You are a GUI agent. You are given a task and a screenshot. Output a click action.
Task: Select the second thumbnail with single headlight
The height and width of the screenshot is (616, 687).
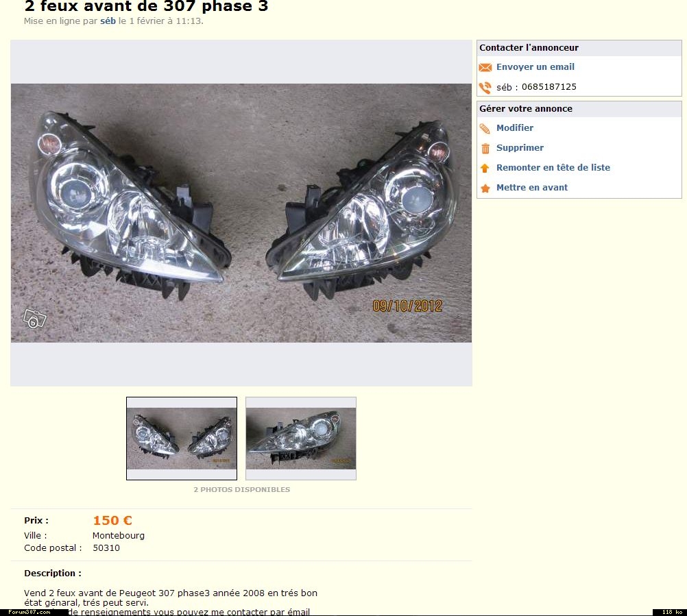pyautogui.click(x=301, y=439)
